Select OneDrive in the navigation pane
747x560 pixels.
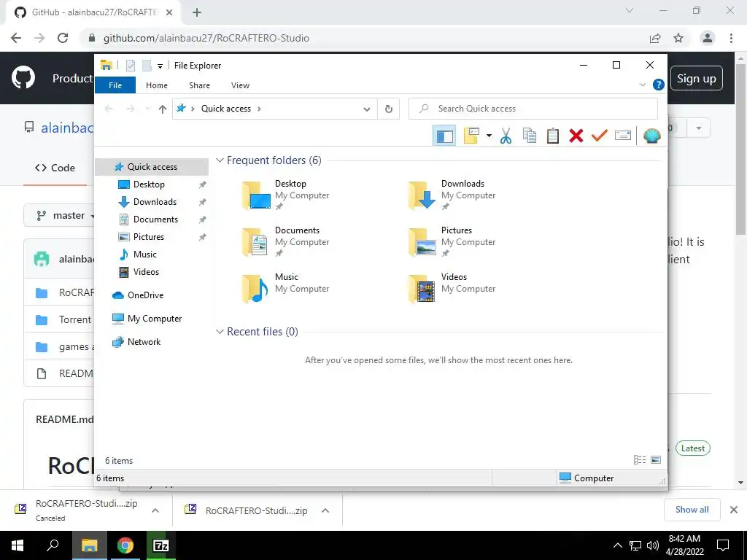(145, 295)
